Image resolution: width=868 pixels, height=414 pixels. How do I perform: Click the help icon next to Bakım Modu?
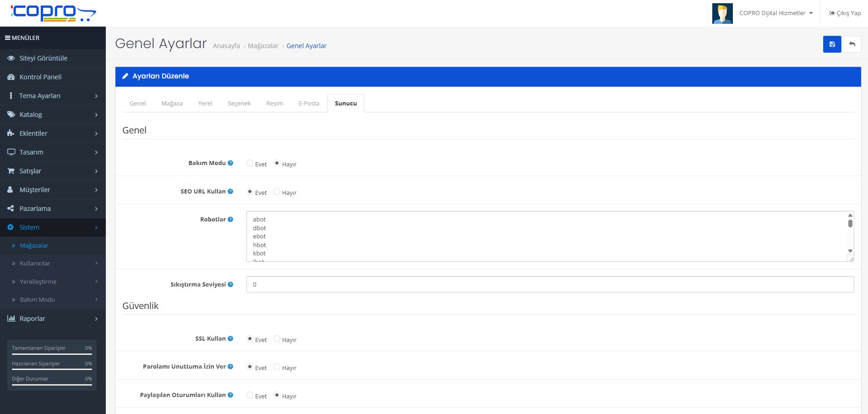tap(230, 163)
